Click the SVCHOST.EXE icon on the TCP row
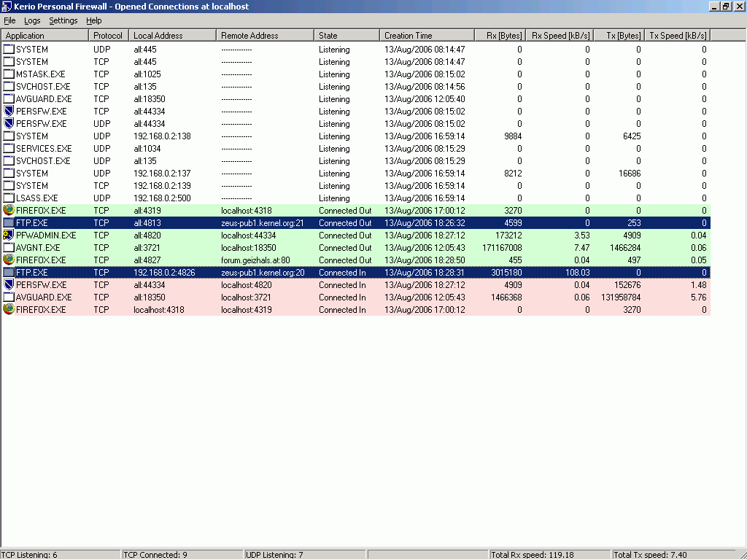 [x=9, y=86]
